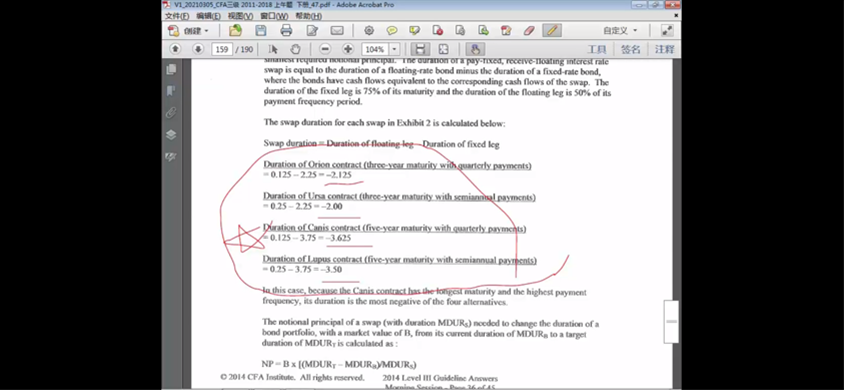
Task: Select the eraser tool
Action: click(x=529, y=31)
